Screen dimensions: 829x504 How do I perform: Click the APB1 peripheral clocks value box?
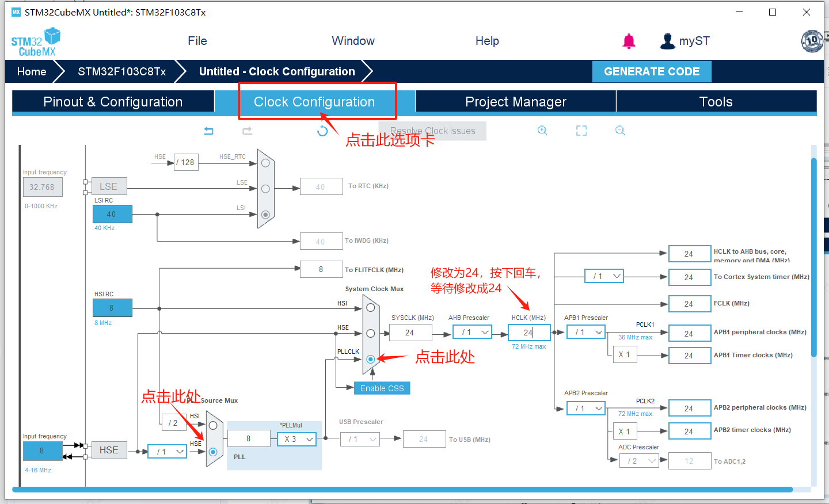(690, 334)
